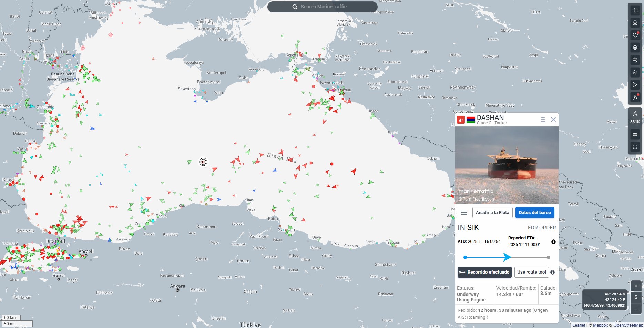
Task: Click the Underway Using Engine status text
Action: pos(471,297)
